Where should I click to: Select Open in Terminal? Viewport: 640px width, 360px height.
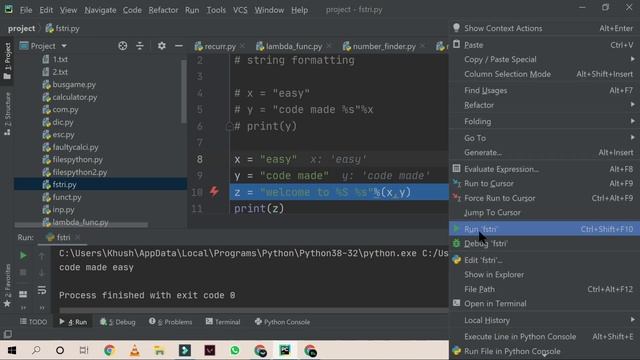click(x=544, y=303)
